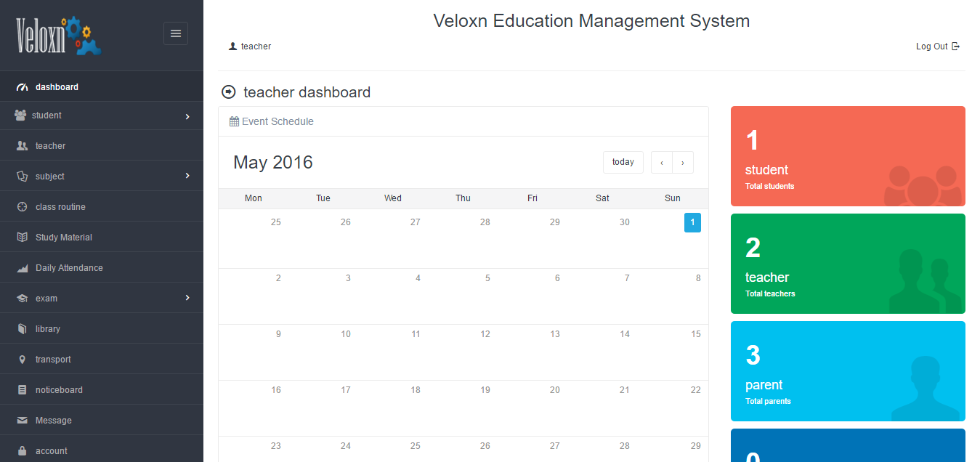Click the Log Out link
The width and height of the screenshot is (980, 462).
(937, 46)
